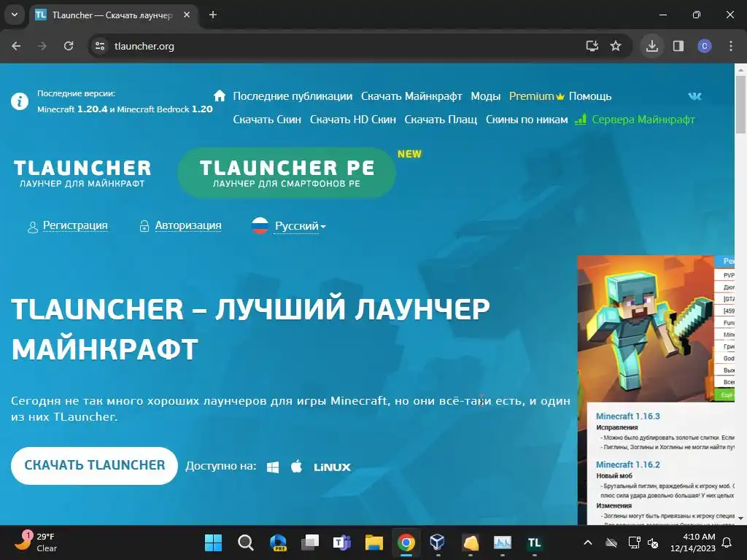Open the TL launcher taskbar icon
The image size is (747, 560).
[534, 542]
